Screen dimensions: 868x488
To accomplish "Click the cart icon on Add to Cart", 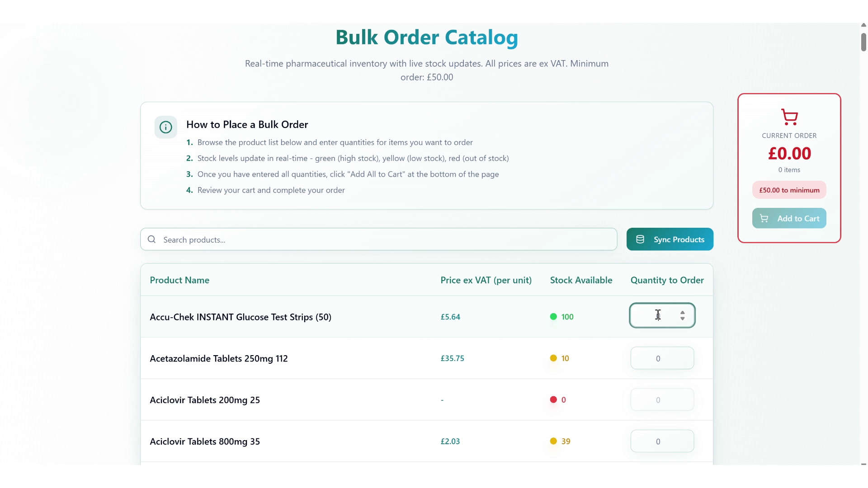I will point(764,219).
